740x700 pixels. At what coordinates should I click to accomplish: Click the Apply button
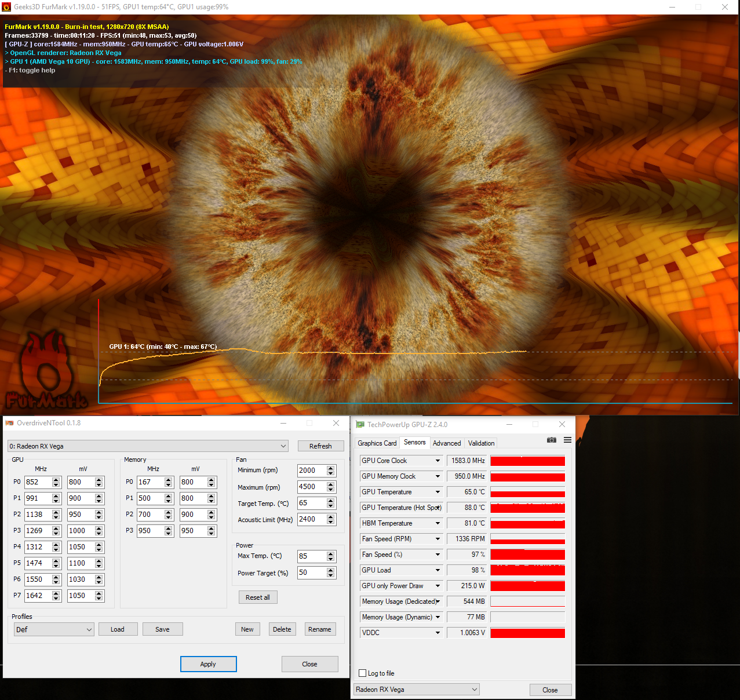(x=208, y=664)
